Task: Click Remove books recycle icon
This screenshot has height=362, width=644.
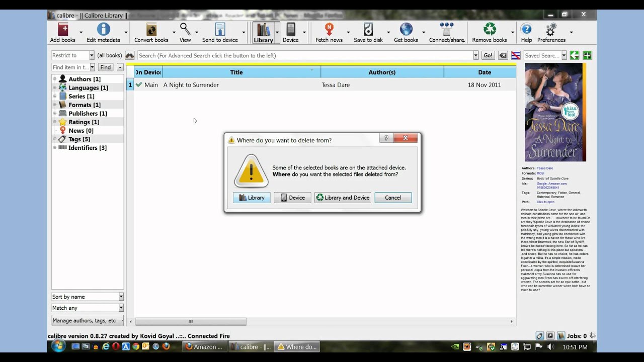Action: (x=490, y=30)
